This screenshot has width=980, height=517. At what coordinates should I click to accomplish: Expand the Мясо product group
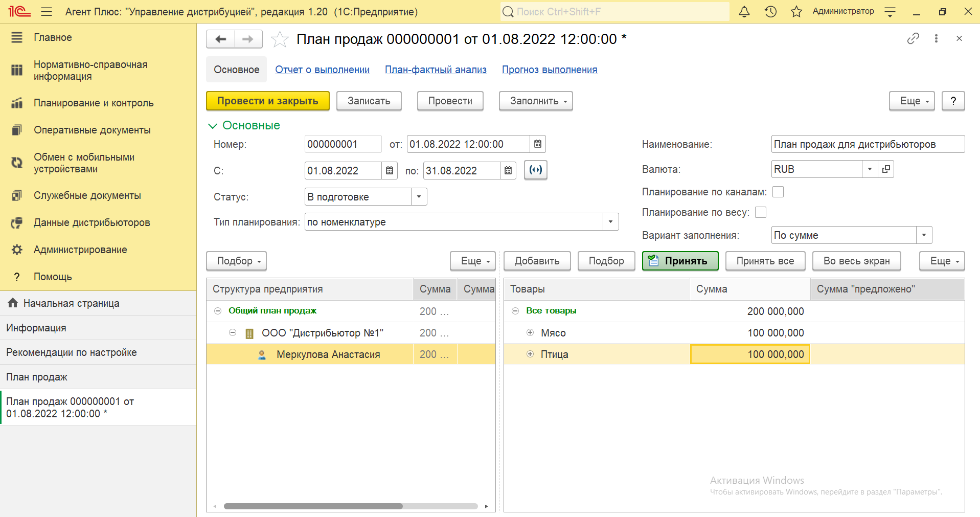pos(530,333)
